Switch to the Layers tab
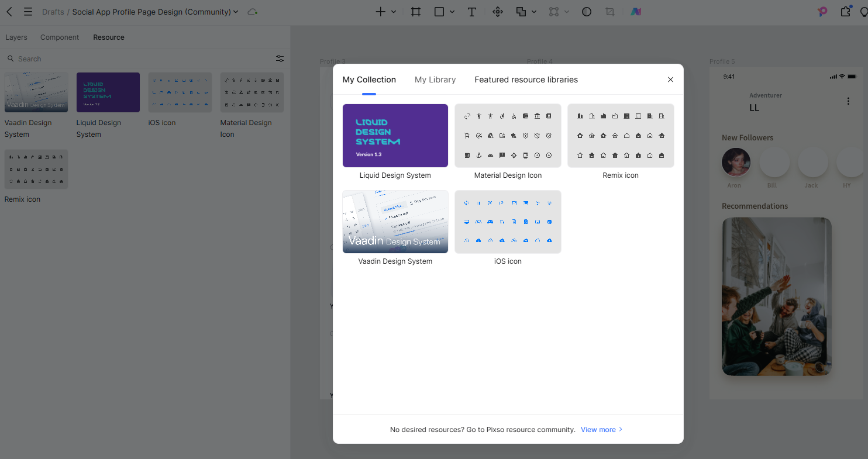The image size is (868, 459). pyautogui.click(x=16, y=37)
